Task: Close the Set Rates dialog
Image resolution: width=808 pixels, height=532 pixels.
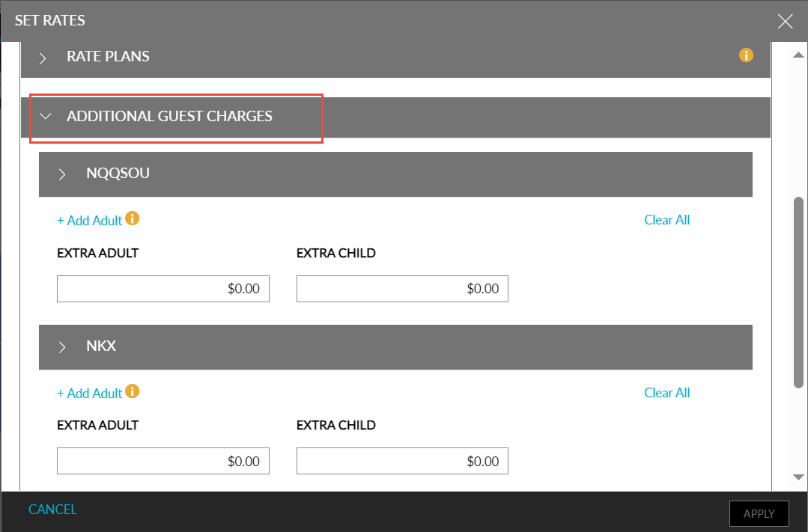Action: coord(785,21)
